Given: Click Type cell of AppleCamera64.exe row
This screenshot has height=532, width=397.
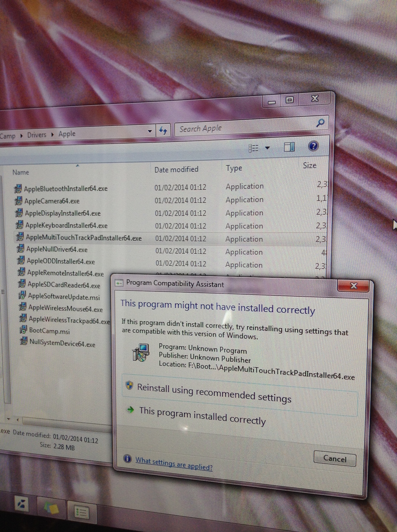Looking at the screenshot, I should (244, 199).
